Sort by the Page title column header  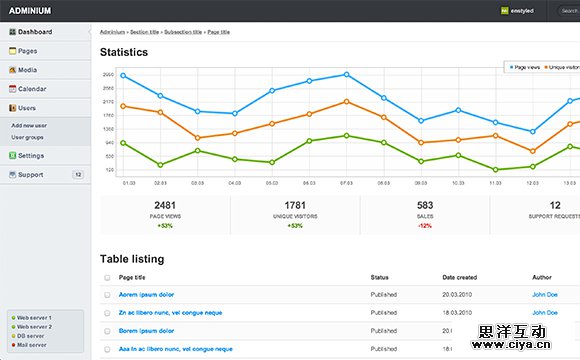132,277
